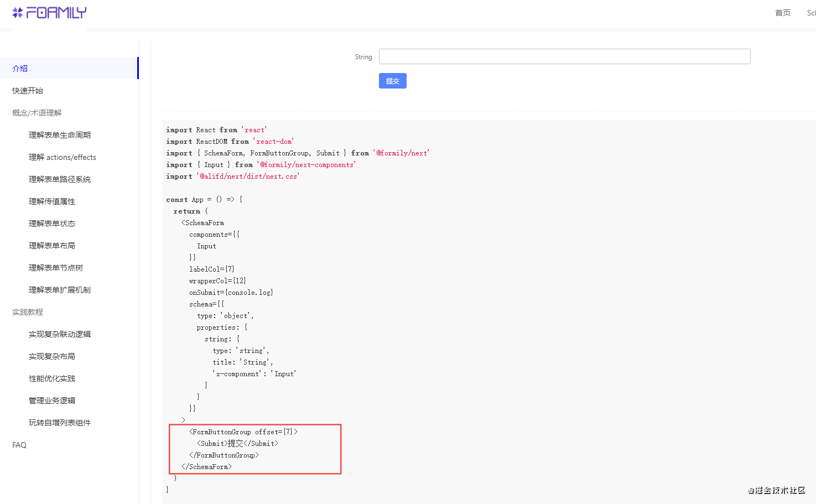Click the '<Submit>提交</Submit>' code line
The image size is (816, 504).
click(x=237, y=444)
